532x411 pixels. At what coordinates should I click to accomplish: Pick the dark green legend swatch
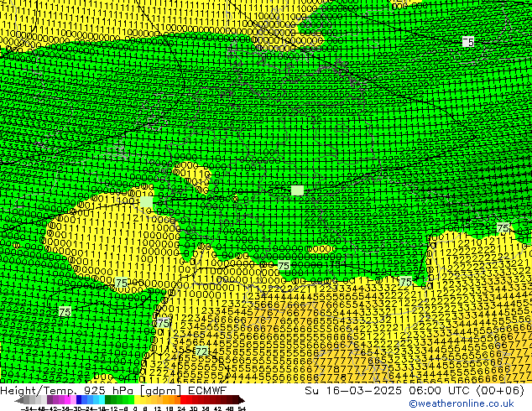[x=108, y=400]
